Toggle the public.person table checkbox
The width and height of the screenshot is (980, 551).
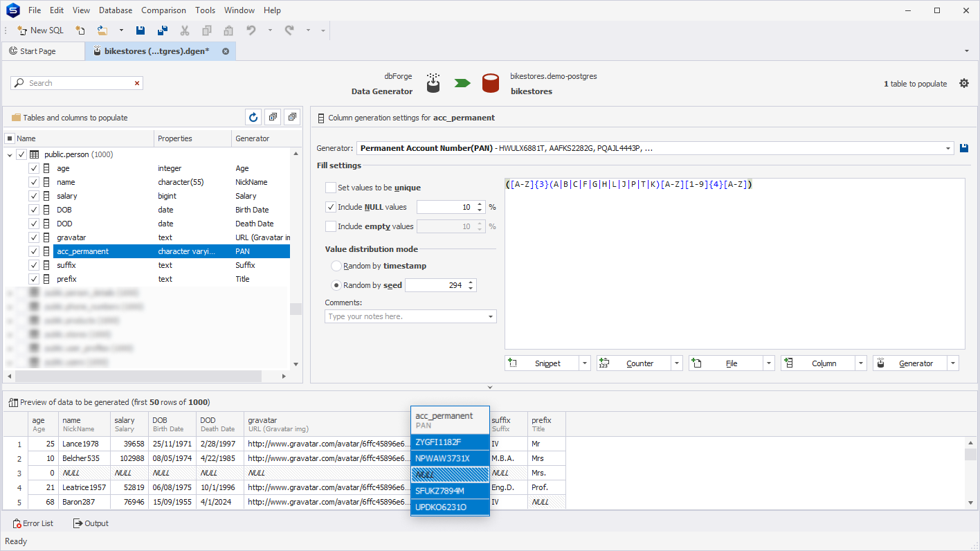pyautogui.click(x=21, y=154)
